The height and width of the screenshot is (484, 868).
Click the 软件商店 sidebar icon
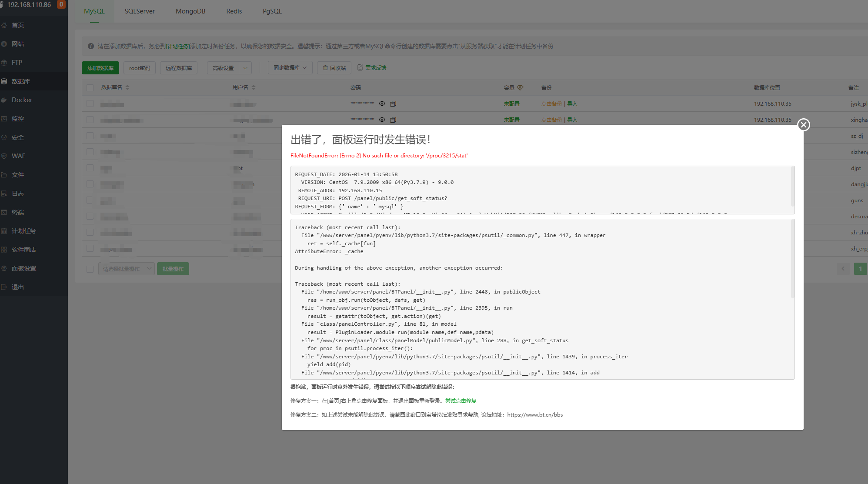pos(4,250)
